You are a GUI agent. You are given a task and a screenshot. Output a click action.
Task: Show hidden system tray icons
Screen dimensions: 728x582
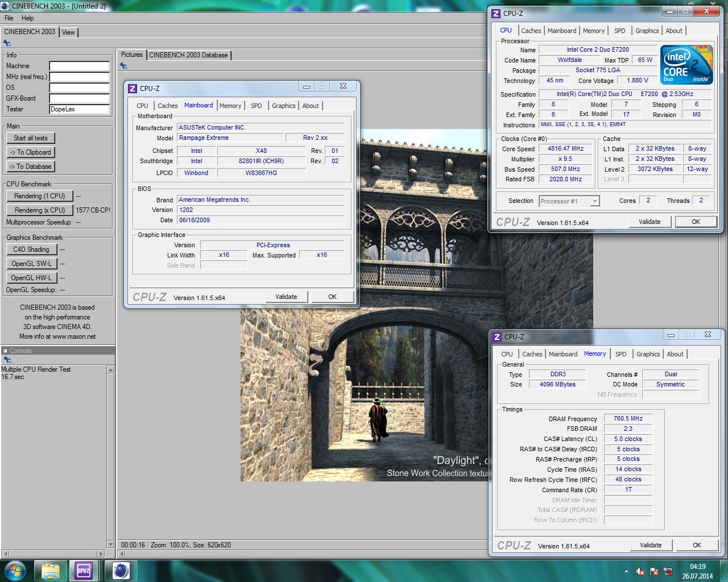[x=626, y=571]
